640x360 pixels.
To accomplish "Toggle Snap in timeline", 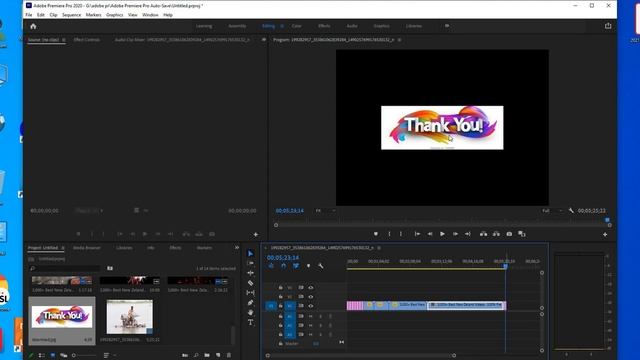I will (x=284, y=266).
